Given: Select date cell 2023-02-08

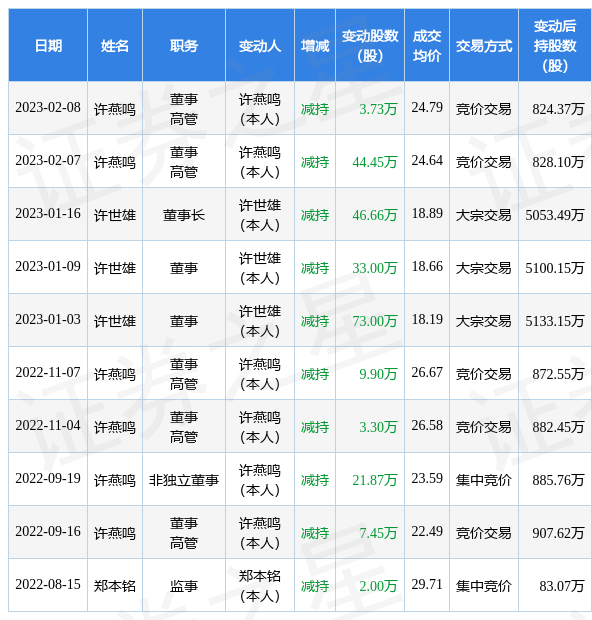Looking at the screenshot, I should click(48, 108).
